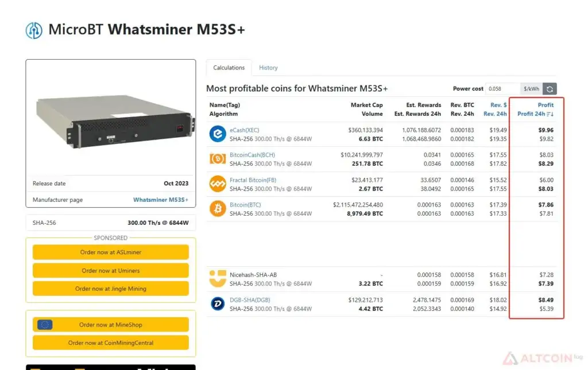Click the Whatsminer M53S+ product image
Screen dimensions: 588x370
point(115,120)
